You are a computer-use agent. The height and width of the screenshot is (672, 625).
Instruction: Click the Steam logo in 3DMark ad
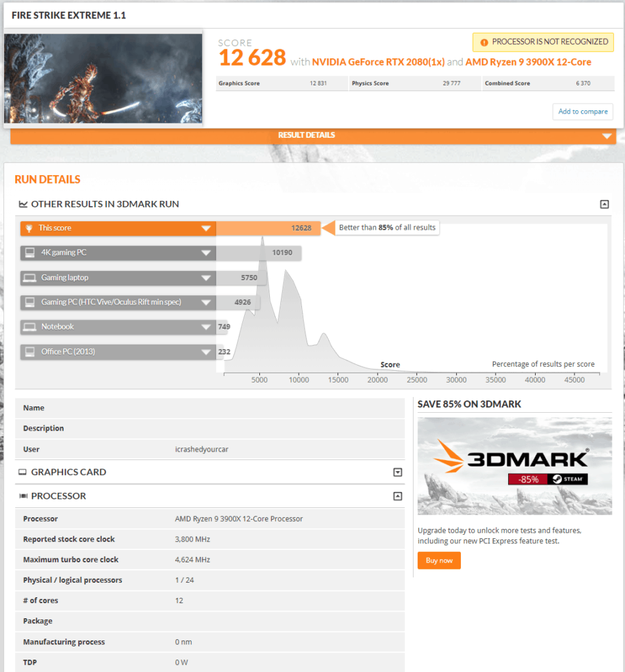pos(556,479)
